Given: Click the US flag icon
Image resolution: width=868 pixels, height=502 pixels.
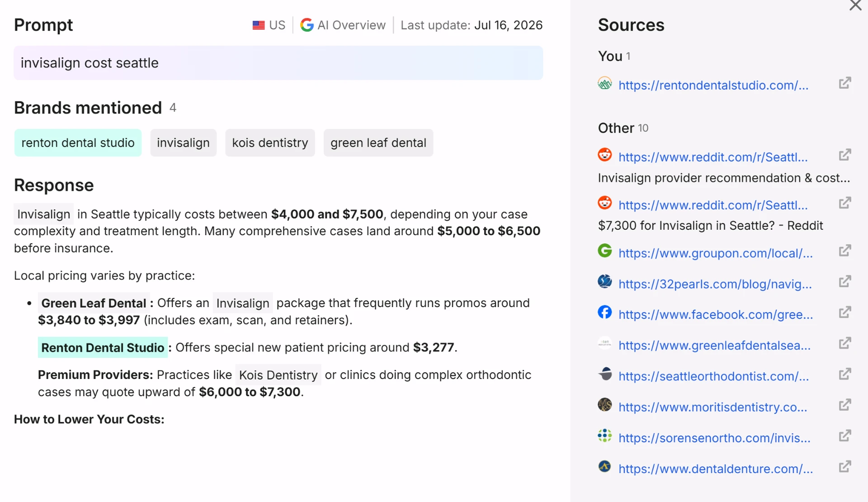Looking at the screenshot, I should (259, 25).
